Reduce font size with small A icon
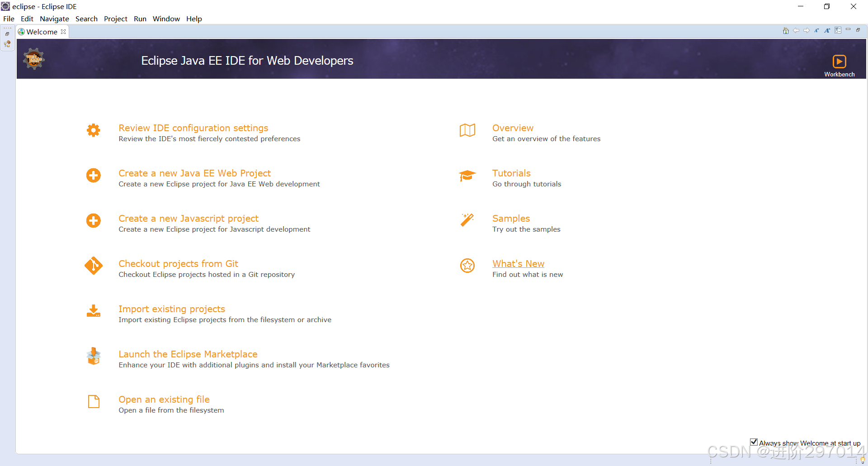Image resolution: width=868 pixels, height=466 pixels. coord(816,31)
